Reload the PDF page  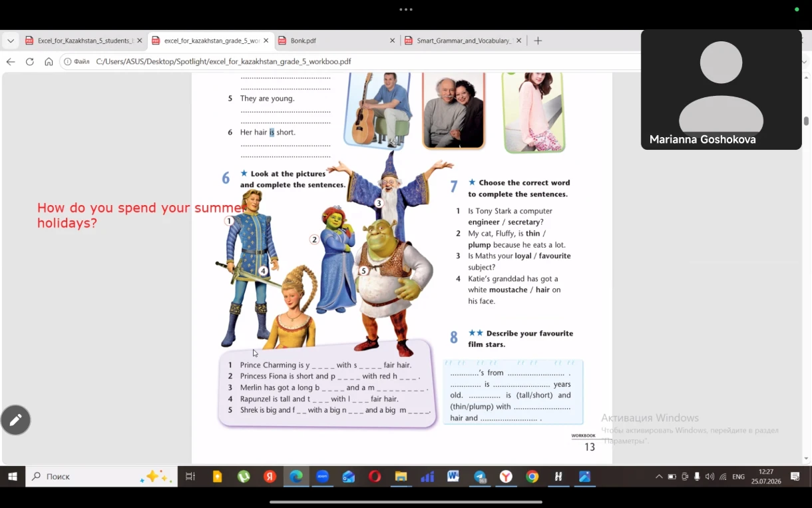[29, 61]
